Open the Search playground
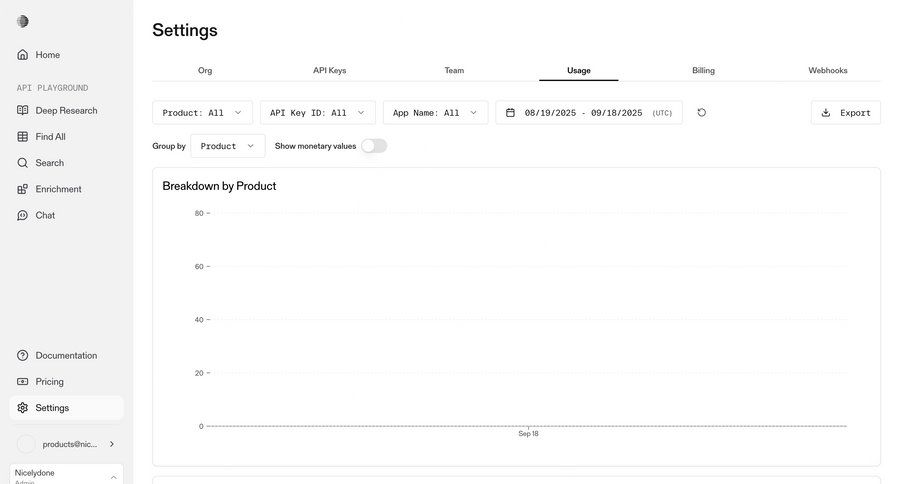The height and width of the screenshot is (484, 900). [x=49, y=163]
